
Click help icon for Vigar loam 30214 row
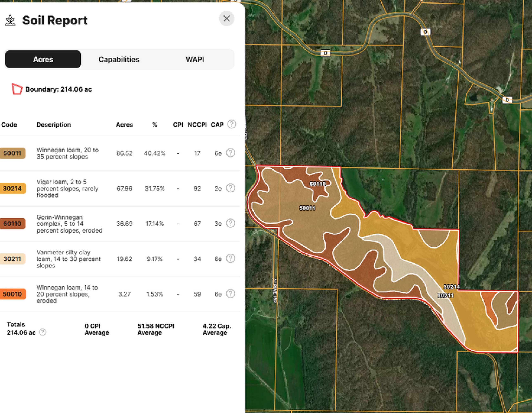(230, 188)
